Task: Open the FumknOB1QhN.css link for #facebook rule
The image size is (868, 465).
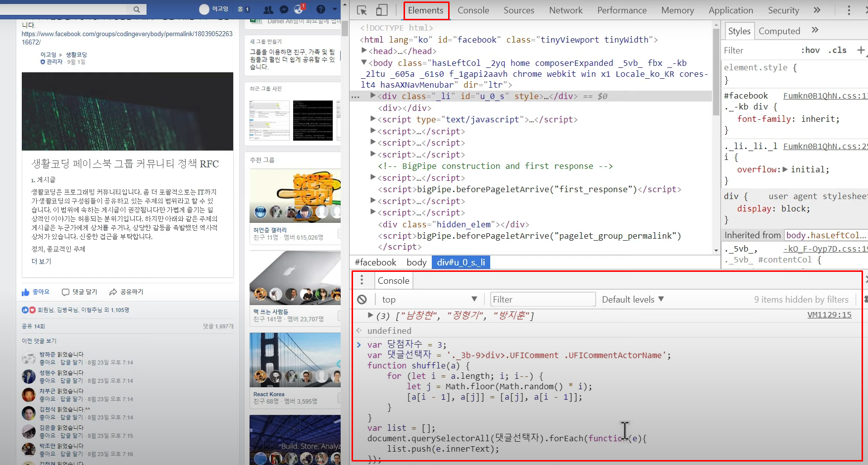Action: click(825, 96)
